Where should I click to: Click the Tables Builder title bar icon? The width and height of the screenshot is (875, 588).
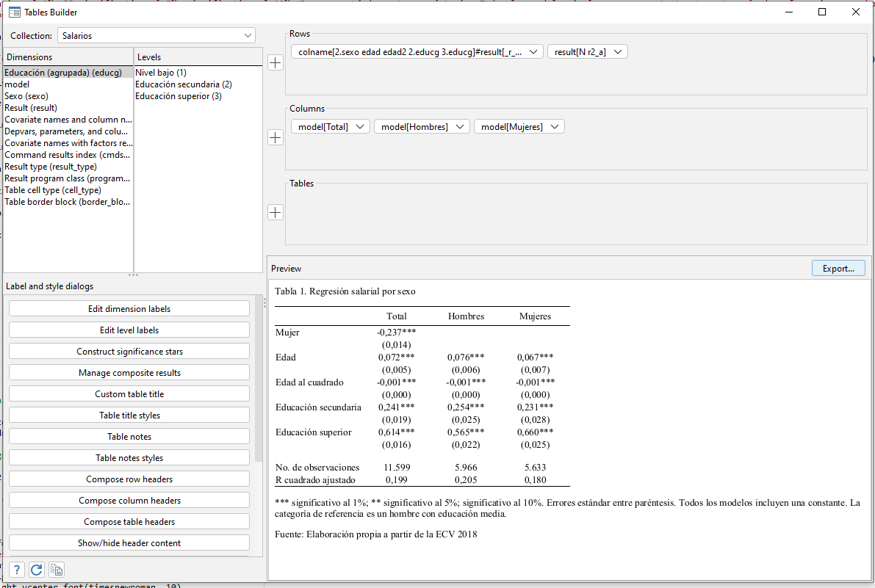pyautogui.click(x=12, y=12)
